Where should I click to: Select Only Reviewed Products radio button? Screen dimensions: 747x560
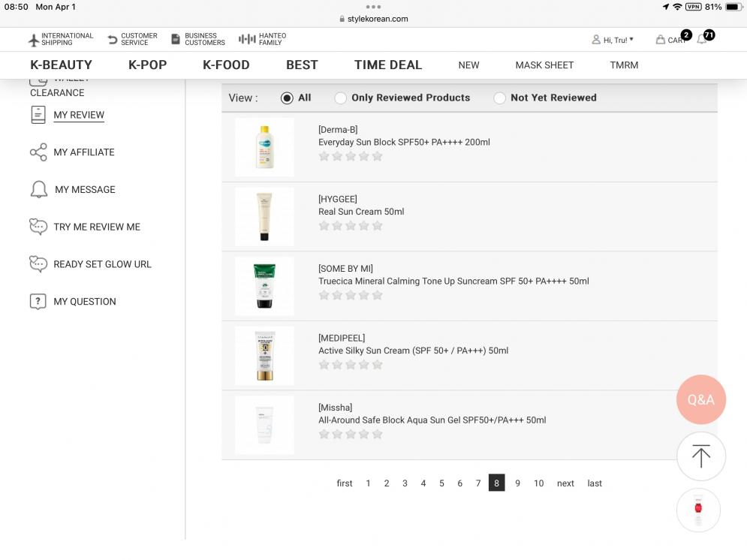pyautogui.click(x=341, y=98)
